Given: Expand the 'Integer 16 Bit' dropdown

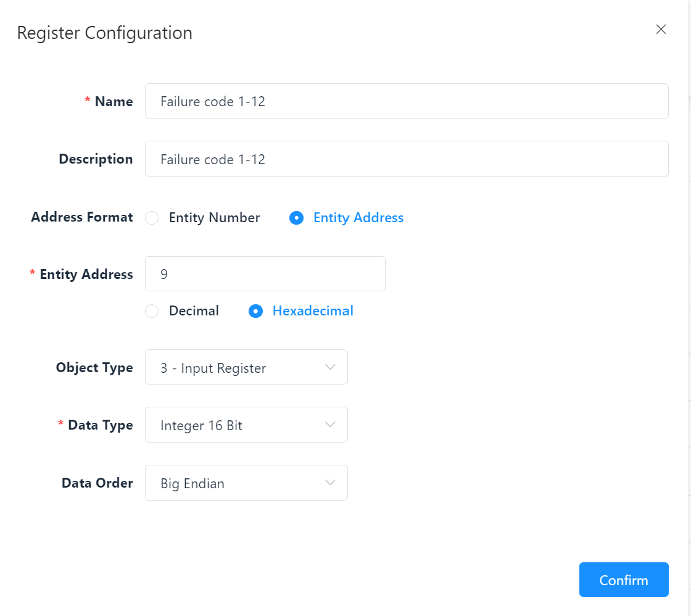Looking at the screenshot, I should pyautogui.click(x=246, y=425).
